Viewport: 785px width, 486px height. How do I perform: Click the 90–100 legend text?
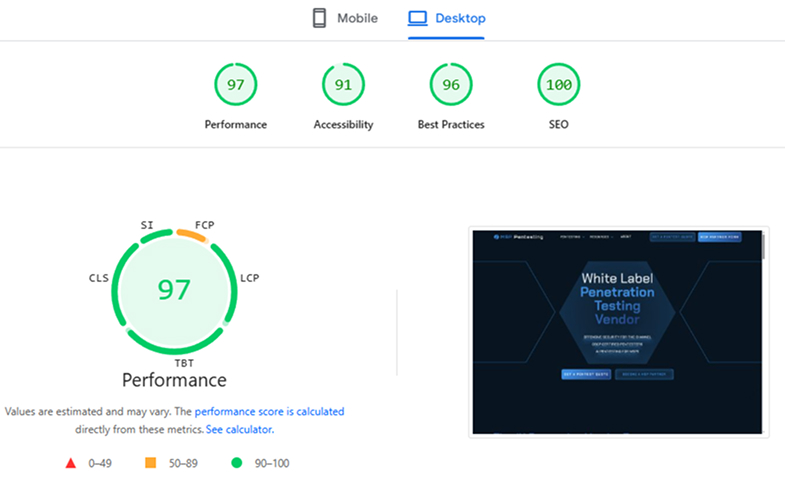tap(272, 463)
